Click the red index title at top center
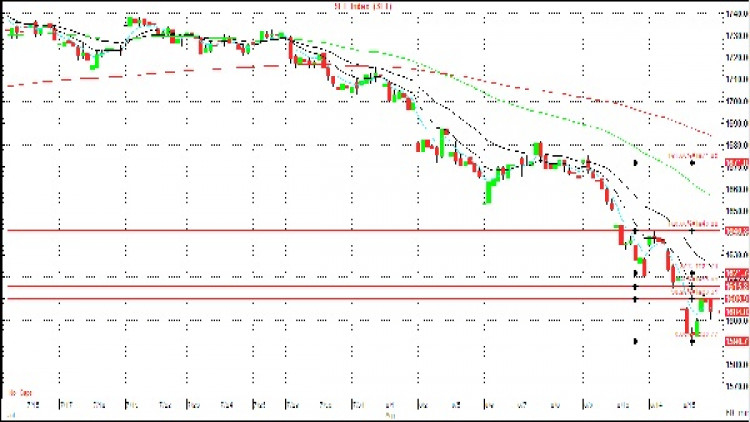This screenshot has height=422, width=750. pyautogui.click(x=363, y=6)
